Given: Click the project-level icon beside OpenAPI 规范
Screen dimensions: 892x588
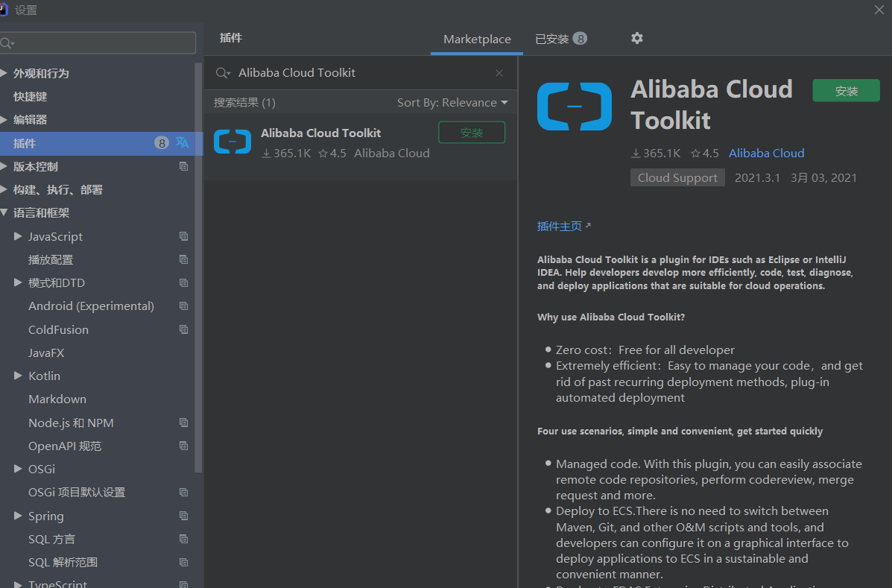Looking at the screenshot, I should 183,446.
